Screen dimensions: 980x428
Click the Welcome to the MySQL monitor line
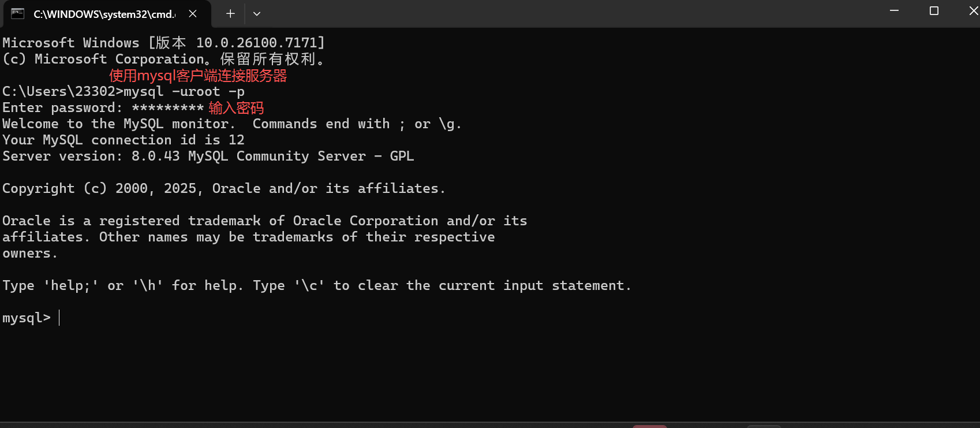[x=232, y=124]
